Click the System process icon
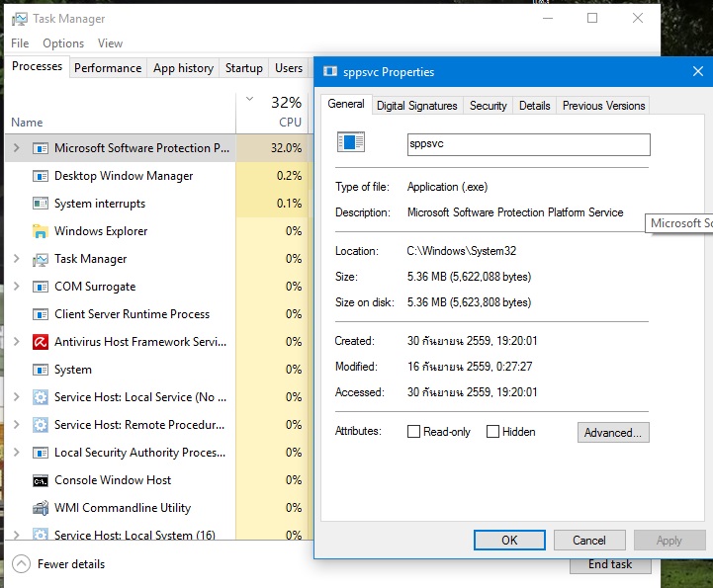 (x=41, y=370)
